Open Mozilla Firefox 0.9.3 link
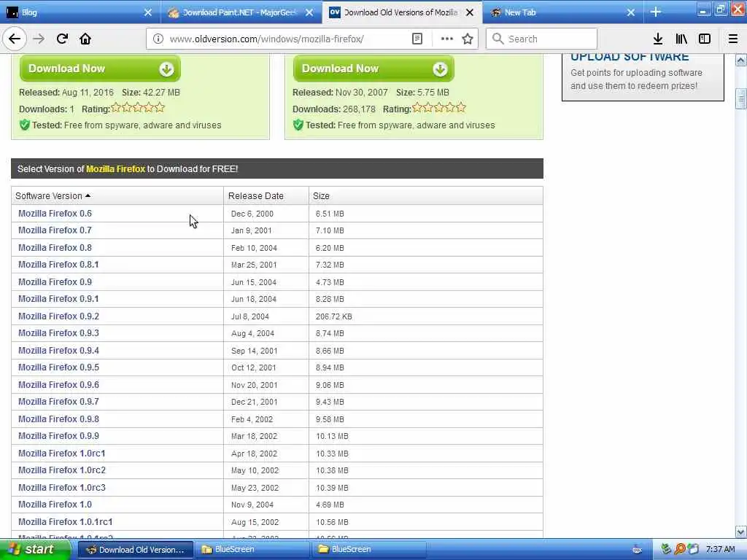The width and height of the screenshot is (747, 560). tap(58, 333)
